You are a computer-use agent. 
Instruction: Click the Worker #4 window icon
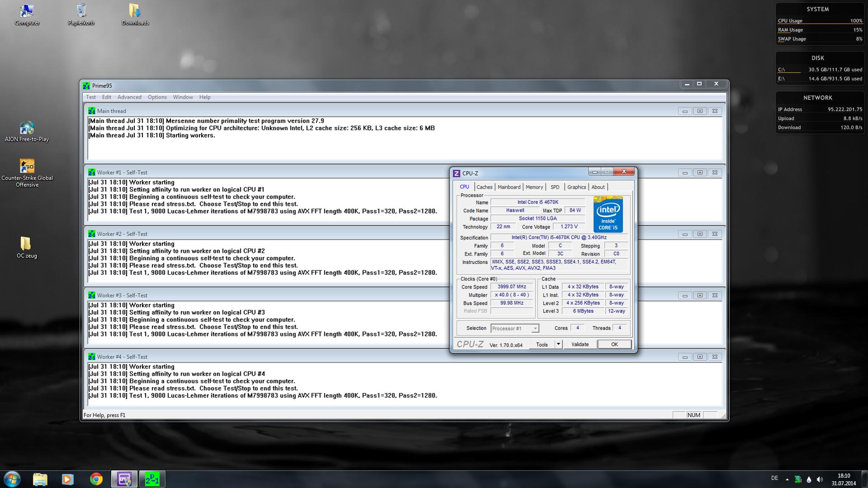[x=92, y=357]
